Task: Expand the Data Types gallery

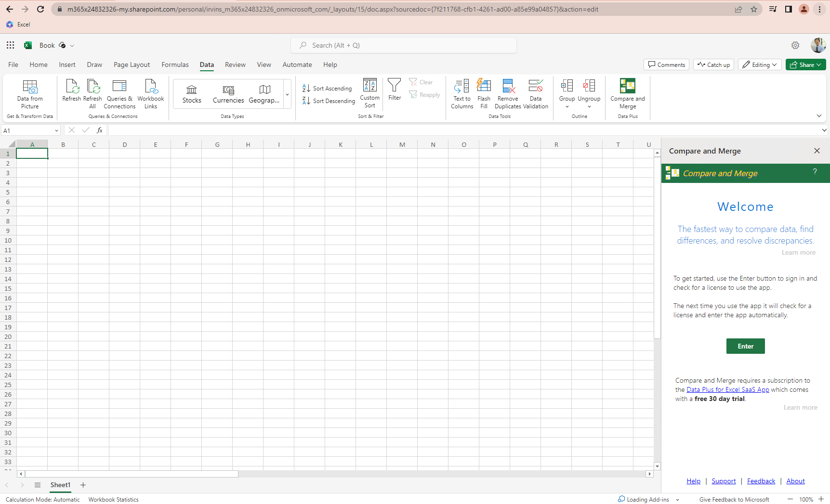Action: coord(287,94)
